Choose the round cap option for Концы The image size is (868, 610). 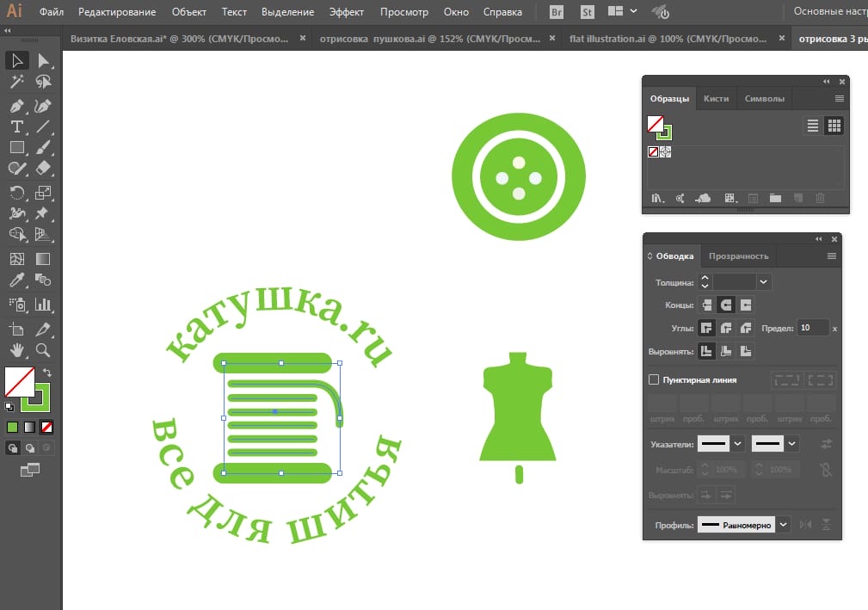pyautogui.click(x=726, y=305)
